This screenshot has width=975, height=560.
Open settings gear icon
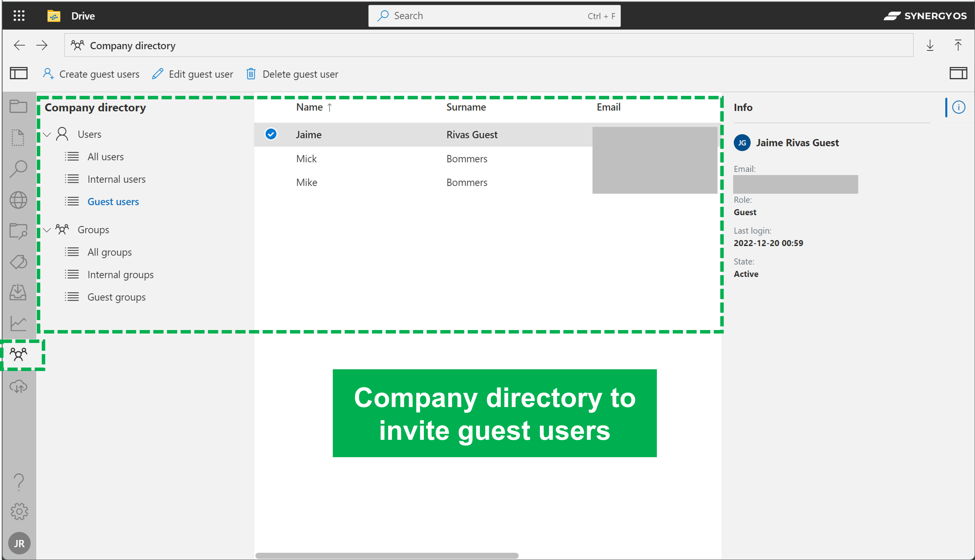(x=19, y=512)
